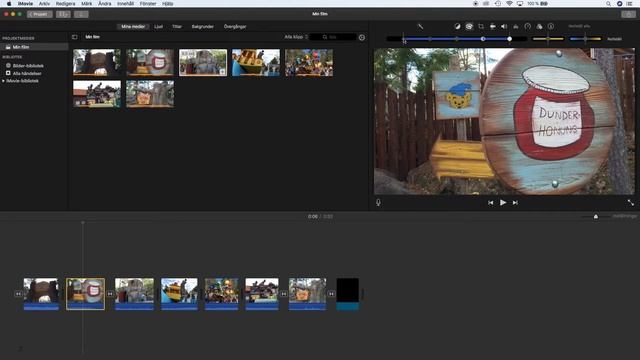Open the Innehåll menu
Image resolution: width=640 pixels, height=360 pixels.
(125, 4)
